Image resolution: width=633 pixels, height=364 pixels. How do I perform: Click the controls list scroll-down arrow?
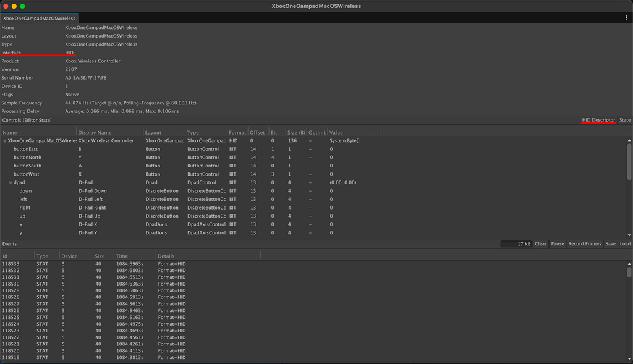pos(629,235)
